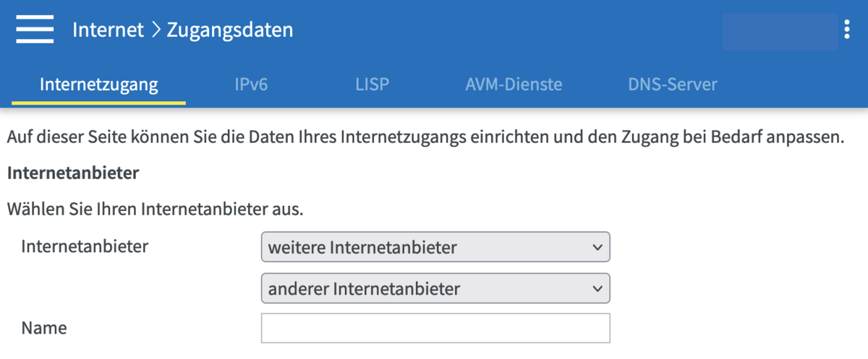The image size is (868, 359).
Task: Open the 'anderer Internetanbieter' dropdown
Action: (x=435, y=289)
